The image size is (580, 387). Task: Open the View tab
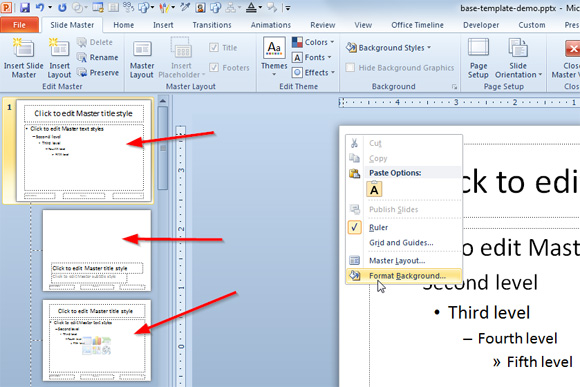363,25
